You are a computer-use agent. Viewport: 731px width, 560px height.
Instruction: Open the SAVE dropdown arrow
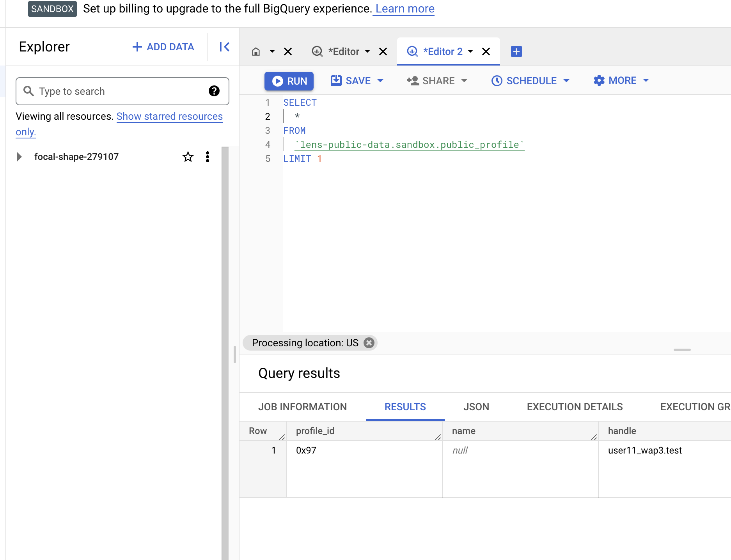pos(380,81)
